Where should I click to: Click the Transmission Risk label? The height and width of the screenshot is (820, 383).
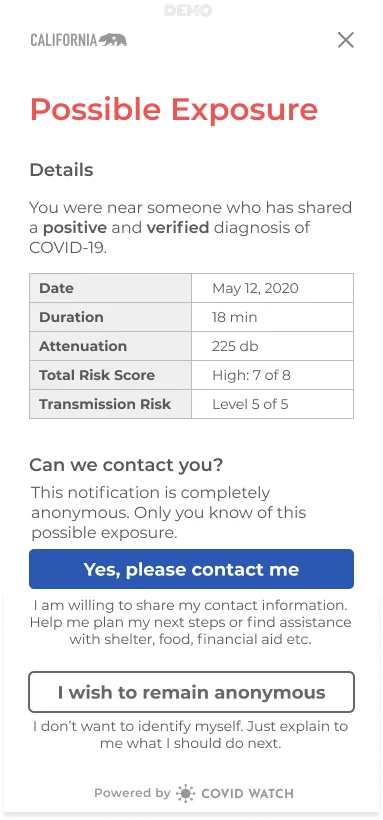pyautogui.click(x=105, y=404)
